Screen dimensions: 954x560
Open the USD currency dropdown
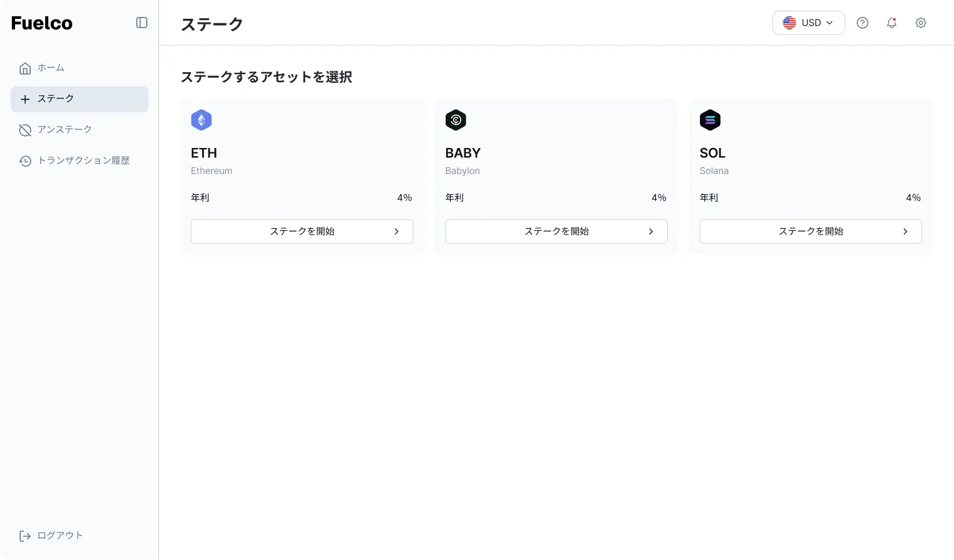click(x=808, y=23)
